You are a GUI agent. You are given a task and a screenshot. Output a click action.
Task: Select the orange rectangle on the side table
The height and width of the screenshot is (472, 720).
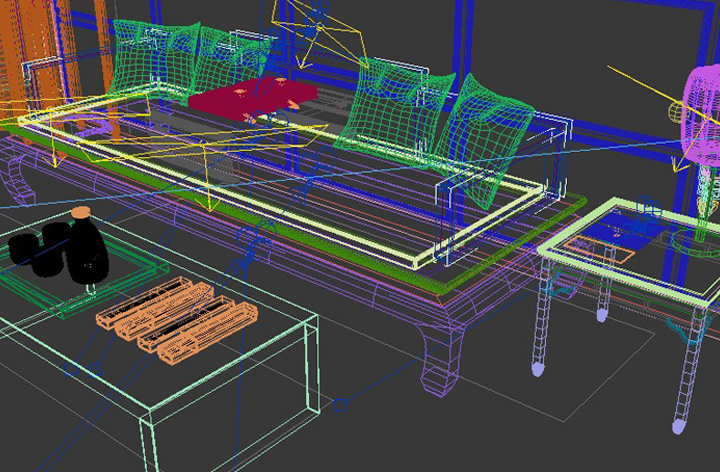tap(599, 249)
